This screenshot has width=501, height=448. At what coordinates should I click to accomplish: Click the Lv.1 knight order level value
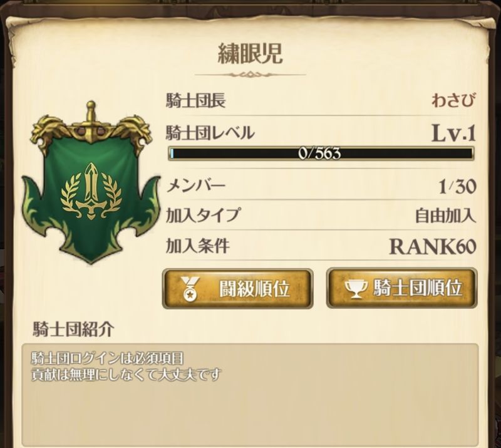(x=453, y=133)
